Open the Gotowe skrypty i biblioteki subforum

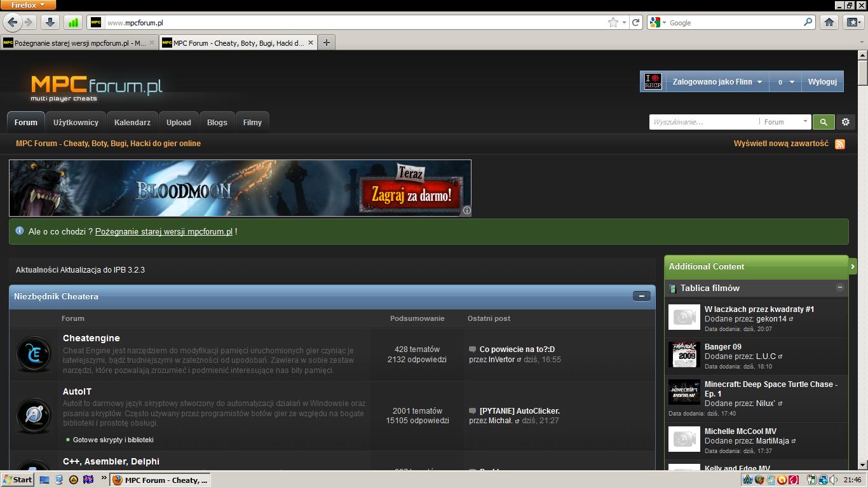click(113, 440)
